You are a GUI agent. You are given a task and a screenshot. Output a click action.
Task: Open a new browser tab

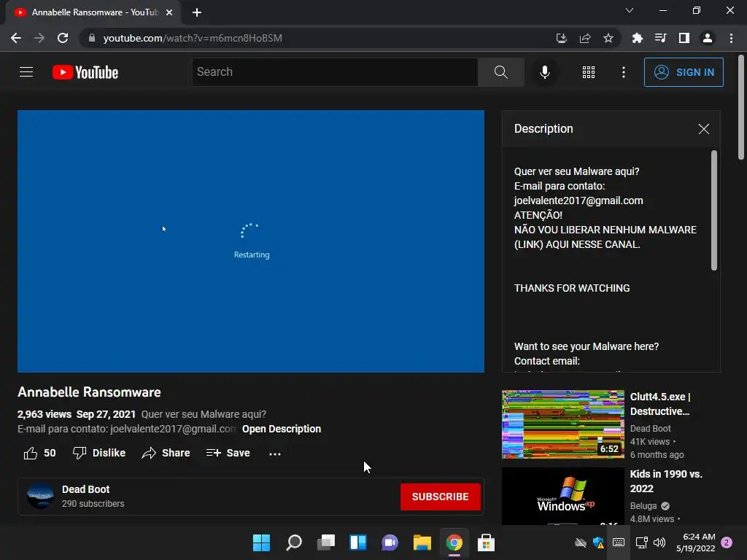click(197, 12)
